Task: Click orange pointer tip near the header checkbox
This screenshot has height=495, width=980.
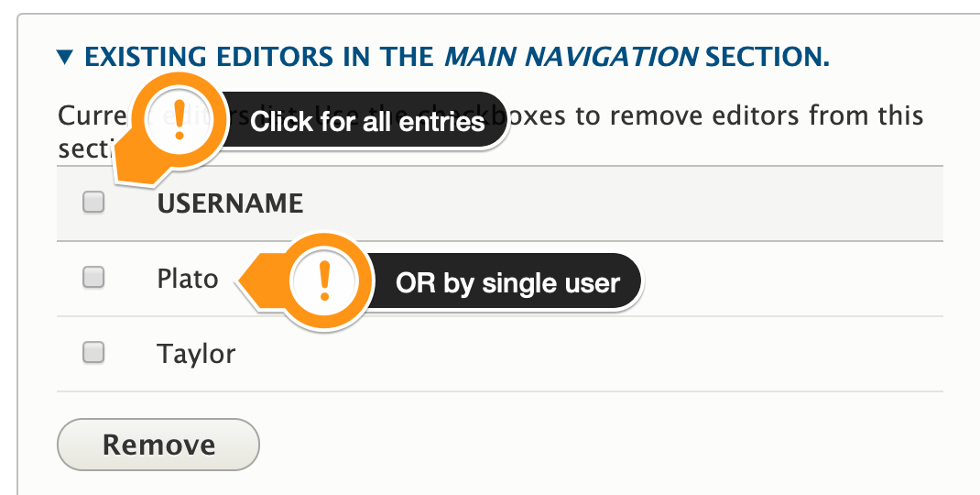Action: (x=122, y=170)
